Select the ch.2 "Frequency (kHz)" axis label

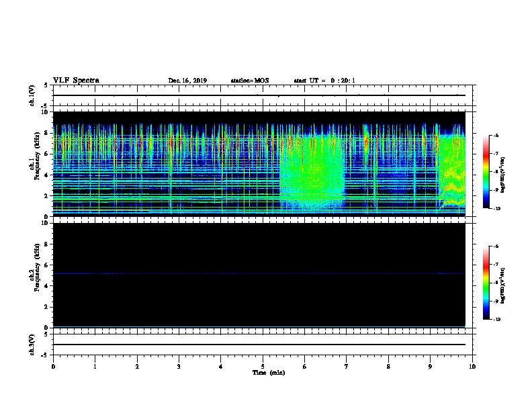click(x=37, y=267)
